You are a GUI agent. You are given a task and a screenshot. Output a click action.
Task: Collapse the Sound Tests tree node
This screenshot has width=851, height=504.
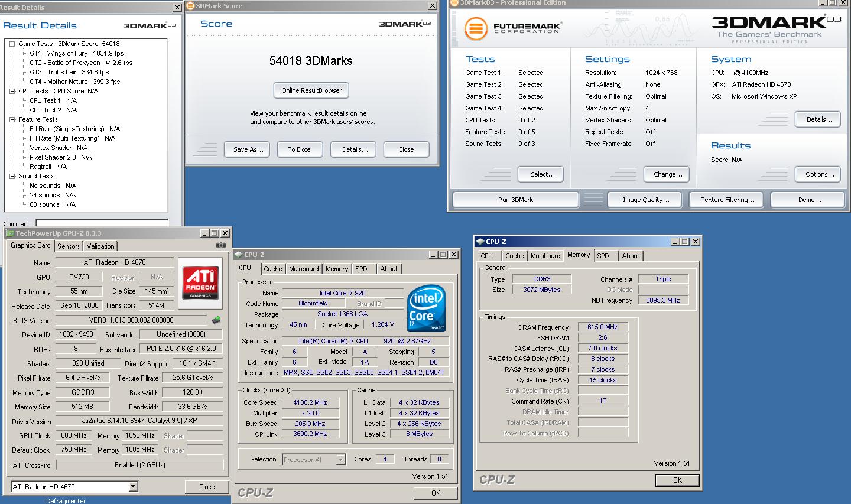12,176
